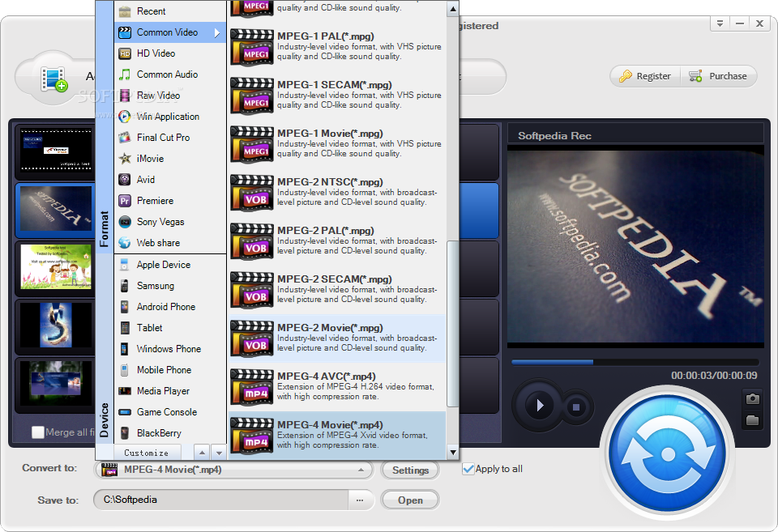The width and height of the screenshot is (778, 532).
Task: Select the cartoon children video thumbnail
Action: (x=56, y=266)
